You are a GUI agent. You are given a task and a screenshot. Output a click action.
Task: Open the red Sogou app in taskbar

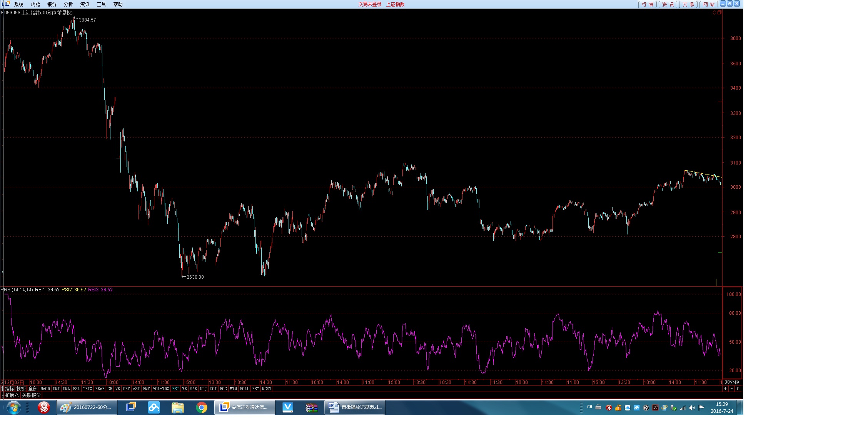[x=43, y=407]
